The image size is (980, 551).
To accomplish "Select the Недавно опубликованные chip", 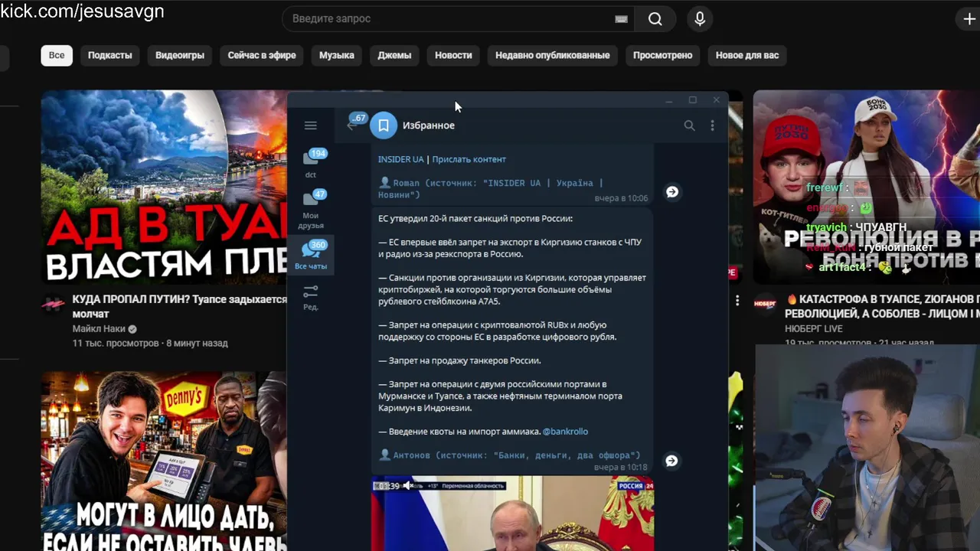I will pyautogui.click(x=553, y=55).
